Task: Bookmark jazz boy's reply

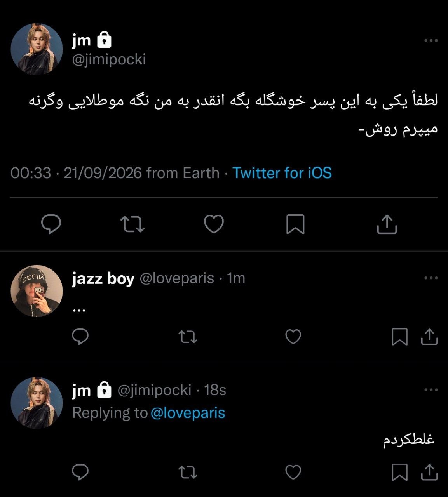Action: [x=399, y=337]
